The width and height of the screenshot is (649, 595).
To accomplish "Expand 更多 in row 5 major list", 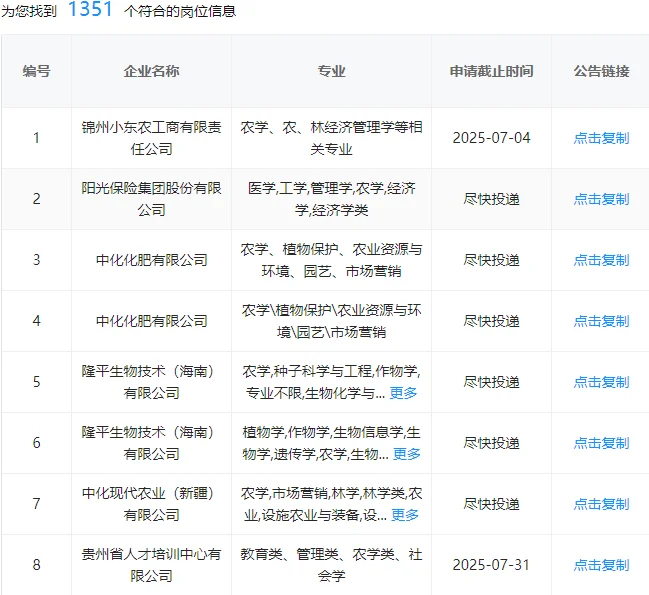I will point(403,393).
